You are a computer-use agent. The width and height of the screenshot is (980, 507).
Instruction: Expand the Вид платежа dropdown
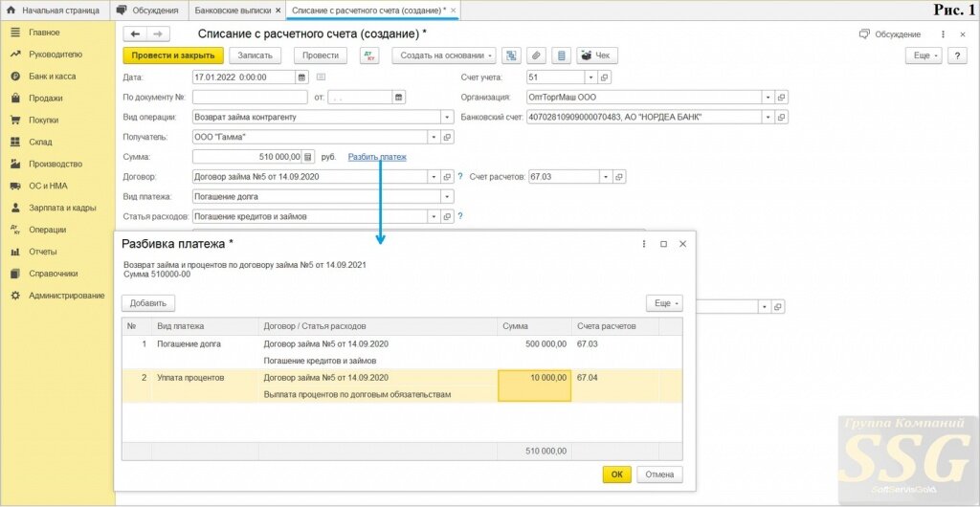coord(447,197)
